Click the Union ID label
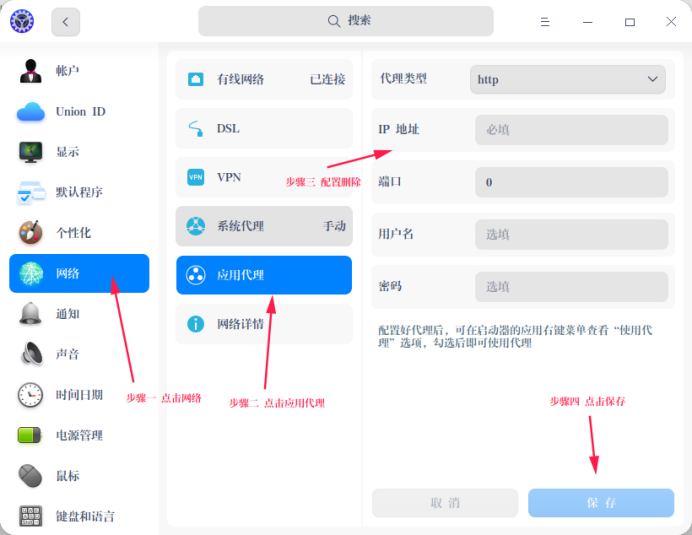Screen dimensions: 692x535 [81, 112]
